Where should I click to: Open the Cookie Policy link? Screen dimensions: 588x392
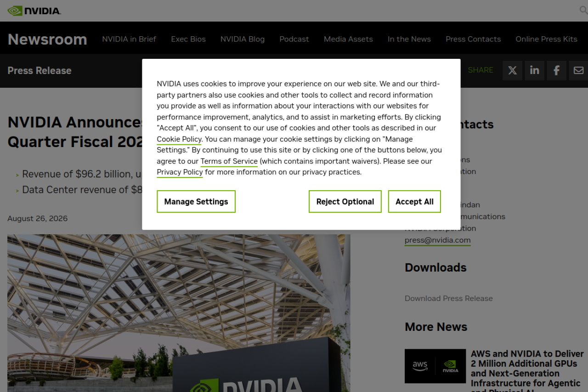179,139
